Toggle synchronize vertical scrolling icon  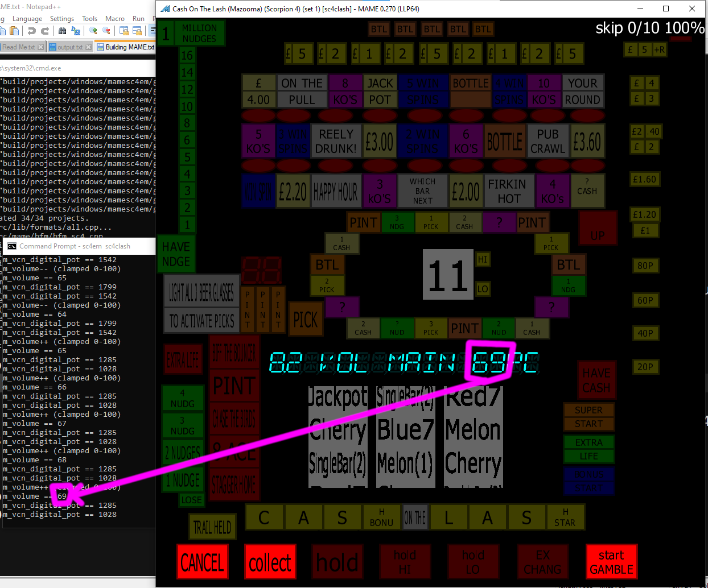point(124,31)
